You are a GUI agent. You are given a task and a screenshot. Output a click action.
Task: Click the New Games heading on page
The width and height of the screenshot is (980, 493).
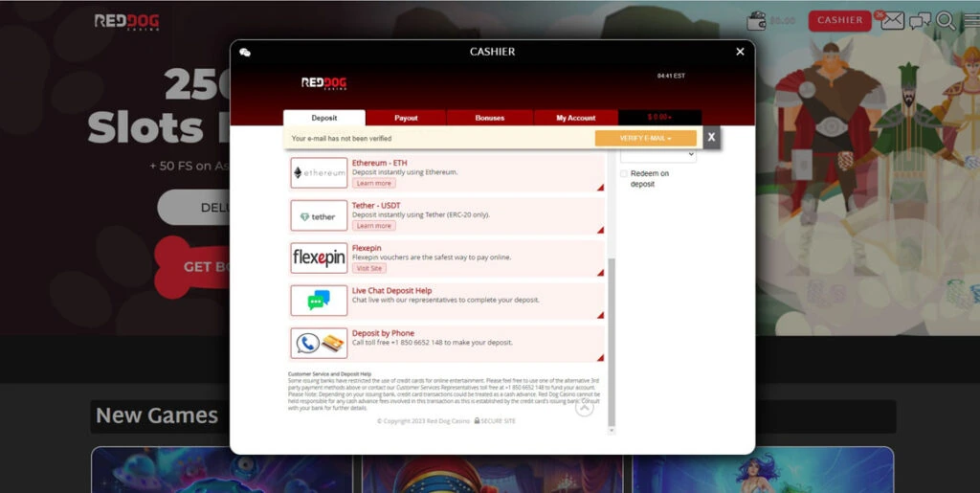tap(157, 415)
